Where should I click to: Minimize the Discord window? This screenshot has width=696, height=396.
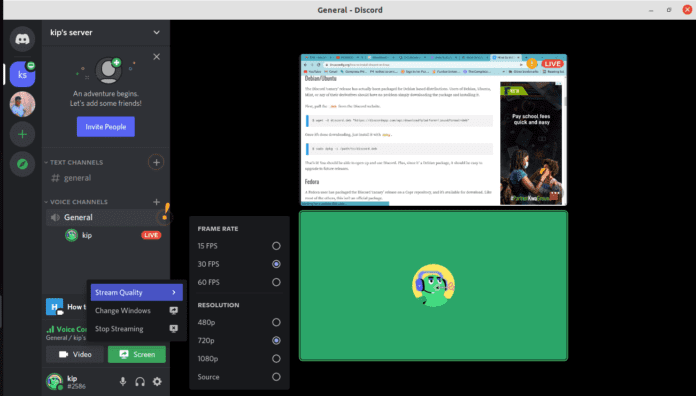[651, 10]
